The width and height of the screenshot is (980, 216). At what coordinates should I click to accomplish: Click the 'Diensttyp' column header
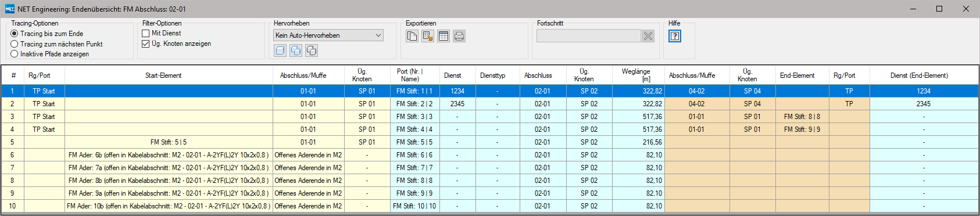click(497, 75)
